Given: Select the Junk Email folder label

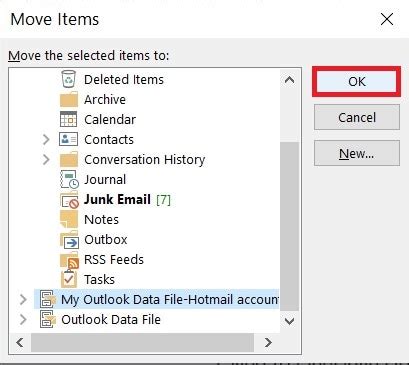Looking at the screenshot, I should (x=117, y=199).
